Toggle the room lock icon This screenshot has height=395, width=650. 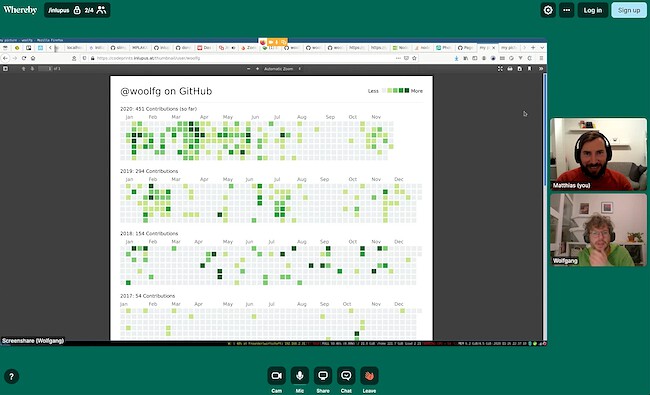(77, 10)
